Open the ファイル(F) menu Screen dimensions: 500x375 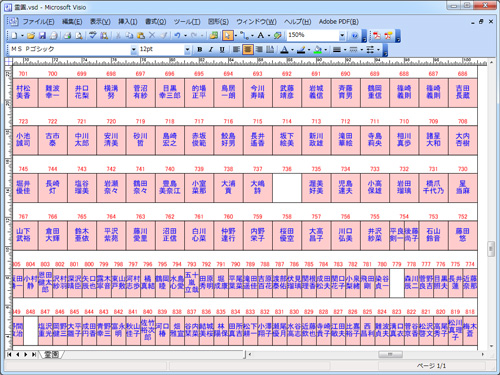pyautogui.click(x=39, y=22)
